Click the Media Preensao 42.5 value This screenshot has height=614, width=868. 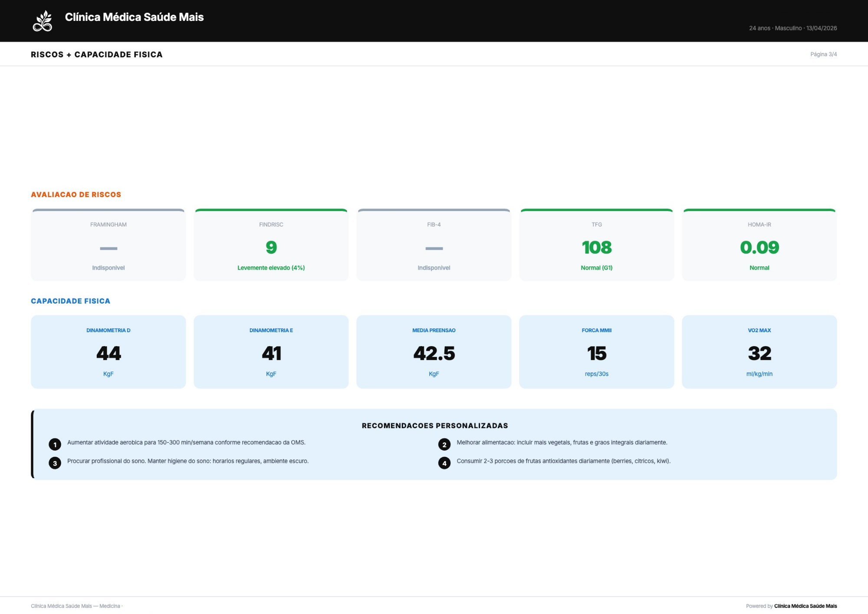(434, 353)
